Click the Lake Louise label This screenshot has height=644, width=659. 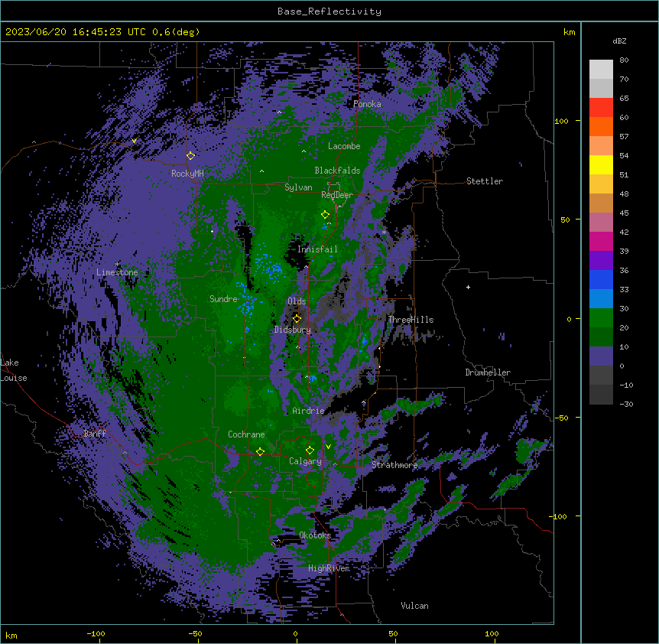13,370
